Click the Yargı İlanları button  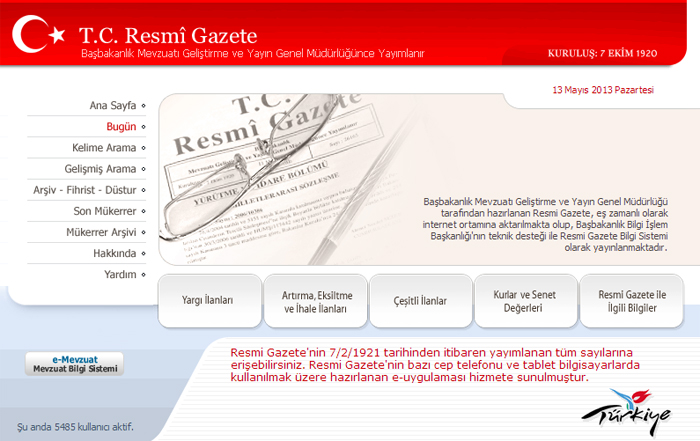[209, 301]
